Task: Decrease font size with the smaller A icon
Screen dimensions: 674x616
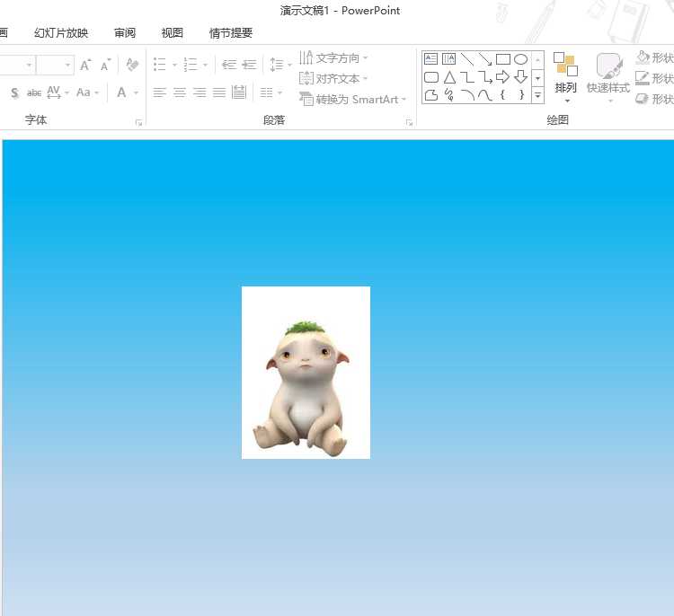Action: click(105, 66)
